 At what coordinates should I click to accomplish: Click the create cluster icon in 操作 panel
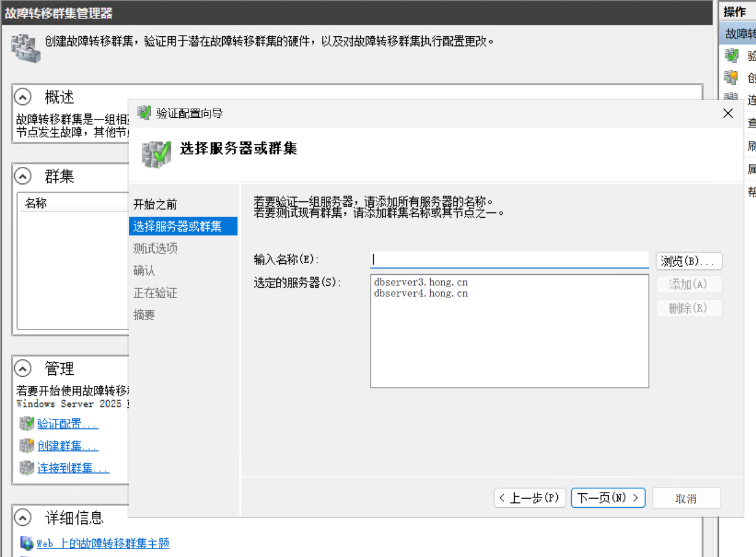[x=731, y=78]
